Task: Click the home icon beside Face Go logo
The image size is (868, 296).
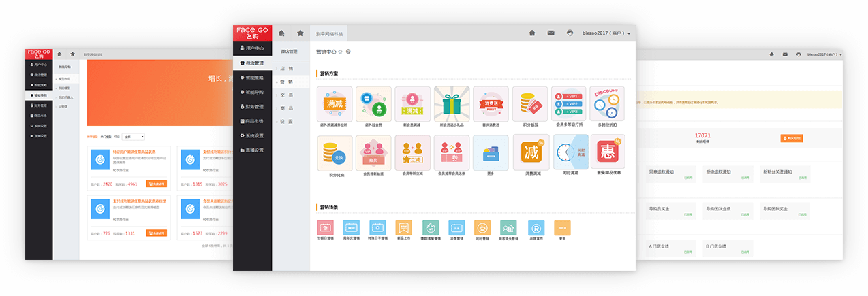Action: coord(281,33)
